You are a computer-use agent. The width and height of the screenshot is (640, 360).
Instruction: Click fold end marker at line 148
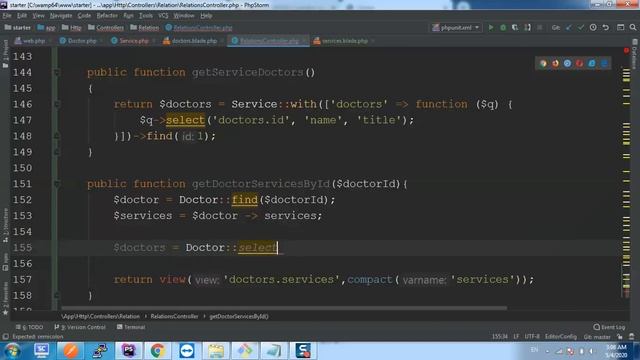(x=57, y=136)
